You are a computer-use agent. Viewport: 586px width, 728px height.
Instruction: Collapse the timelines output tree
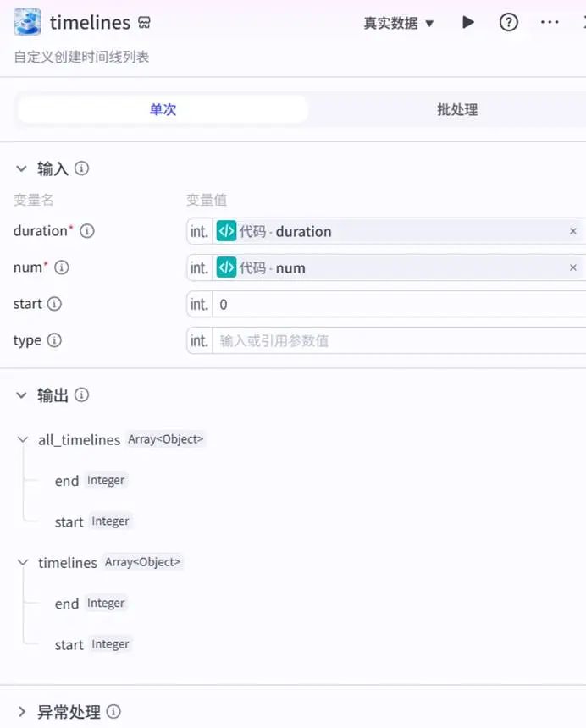[23, 562]
